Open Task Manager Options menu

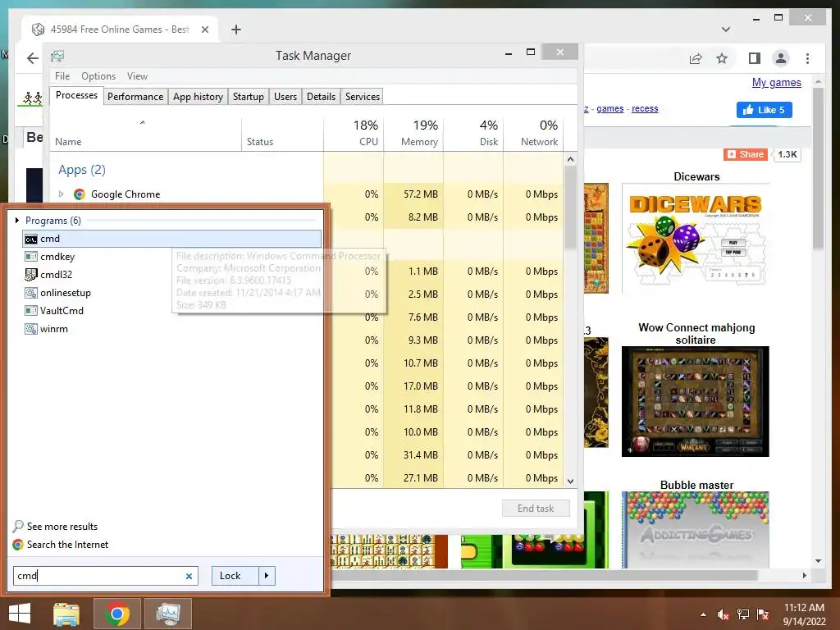tap(98, 76)
